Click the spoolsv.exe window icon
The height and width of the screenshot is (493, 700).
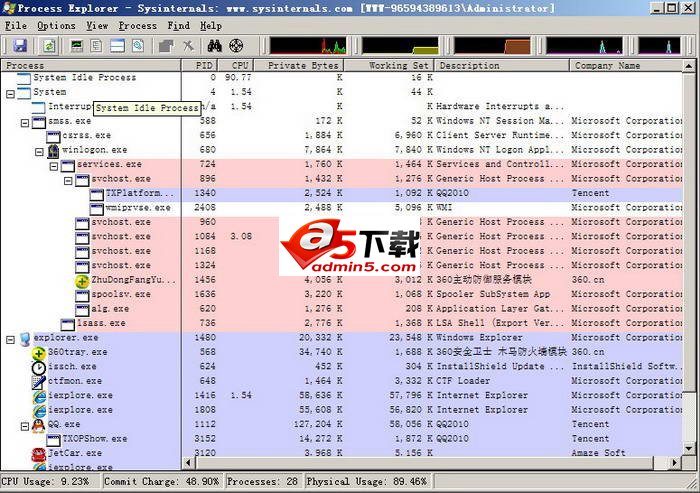pyautogui.click(x=82, y=295)
